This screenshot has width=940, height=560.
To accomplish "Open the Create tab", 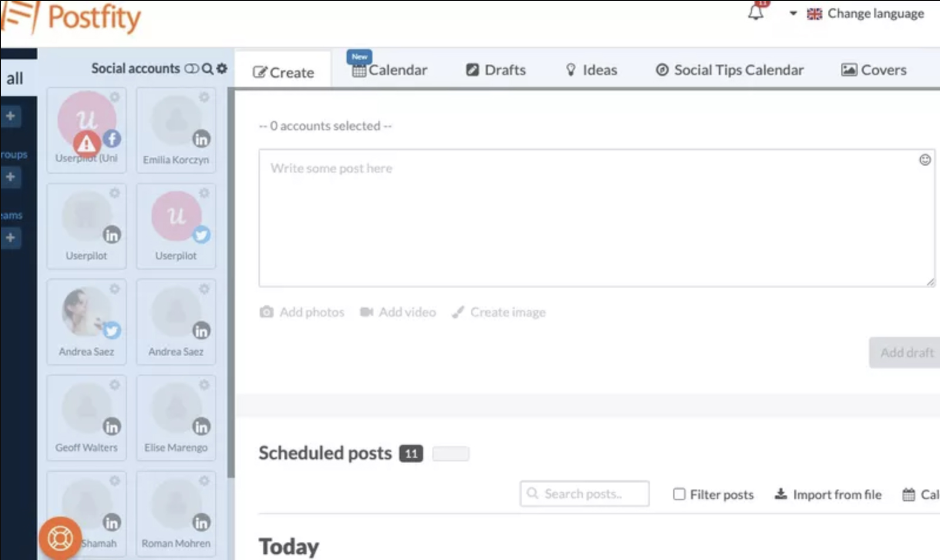I will (x=283, y=72).
